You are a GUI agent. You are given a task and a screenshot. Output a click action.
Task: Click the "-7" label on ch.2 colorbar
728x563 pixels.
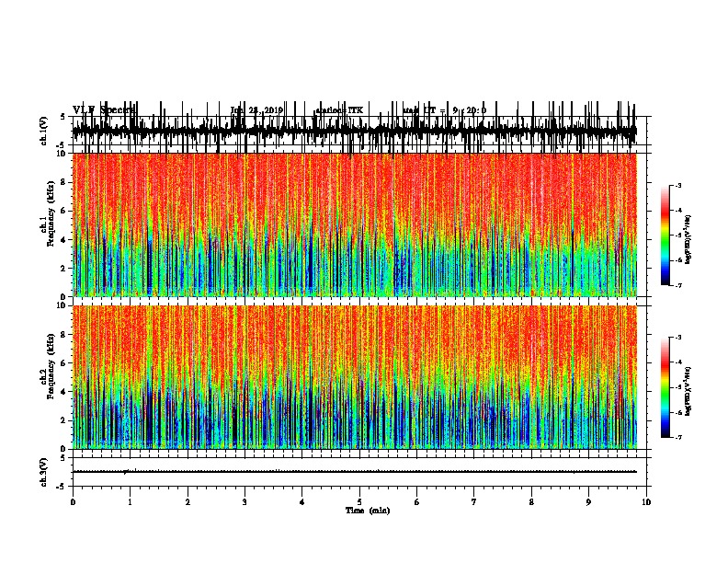point(677,437)
